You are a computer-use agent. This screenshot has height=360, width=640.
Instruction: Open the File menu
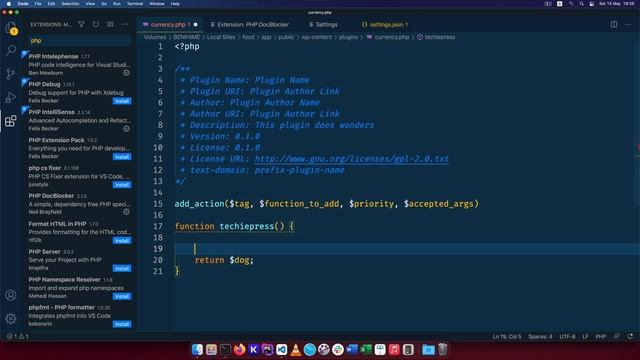[38, 4]
